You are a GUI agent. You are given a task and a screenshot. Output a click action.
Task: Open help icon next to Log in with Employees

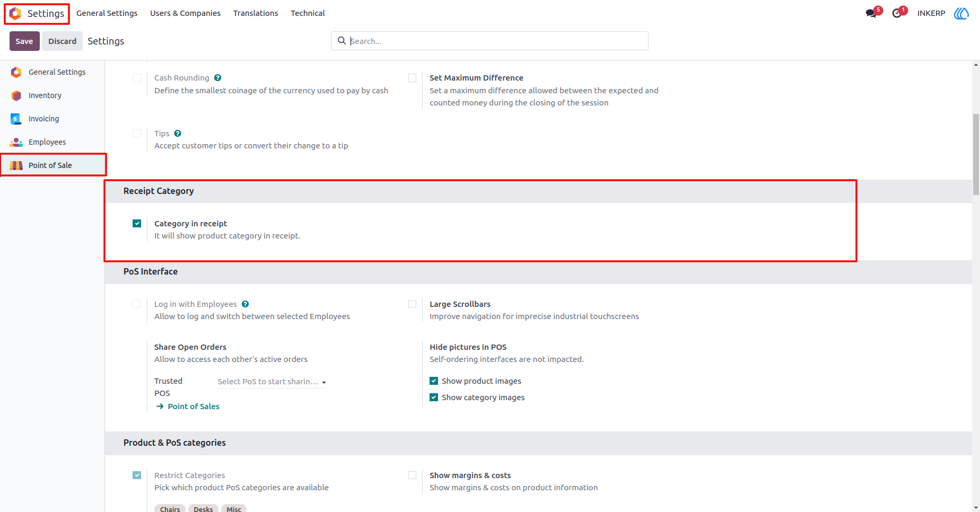click(x=245, y=304)
